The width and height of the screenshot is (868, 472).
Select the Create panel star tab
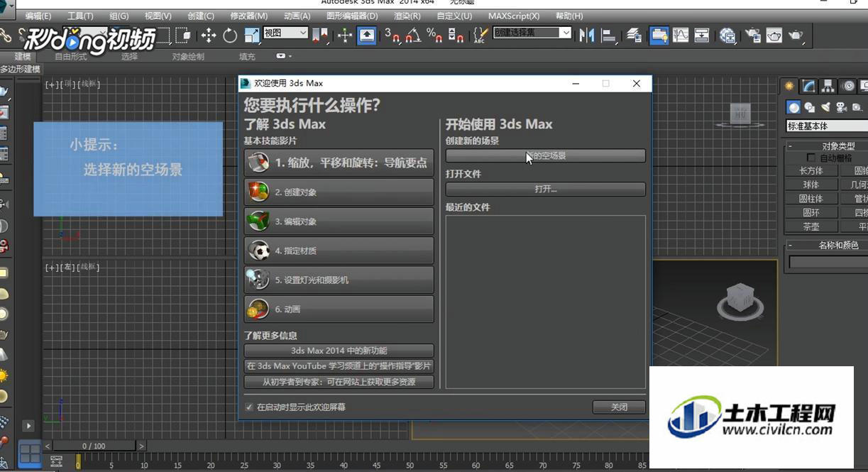(x=789, y=86)
